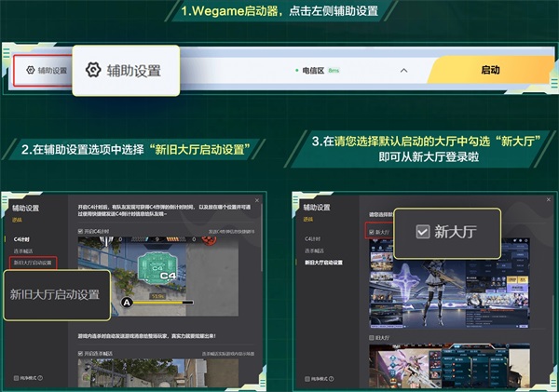Click the green 8ms latency value
This screenshot has width=559, height=392.
click(x=334, y=71)
